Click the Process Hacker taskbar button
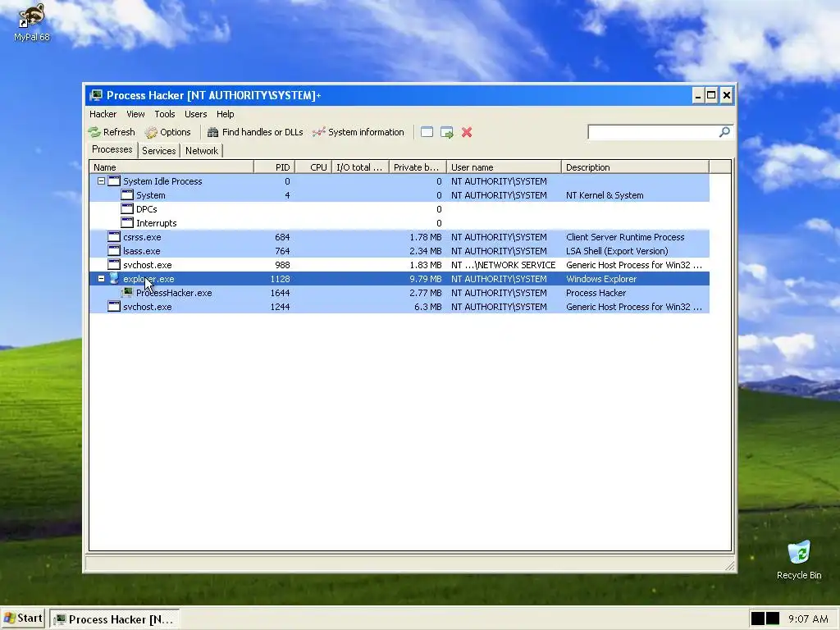840x630 pixels. (x=114, y=619)
